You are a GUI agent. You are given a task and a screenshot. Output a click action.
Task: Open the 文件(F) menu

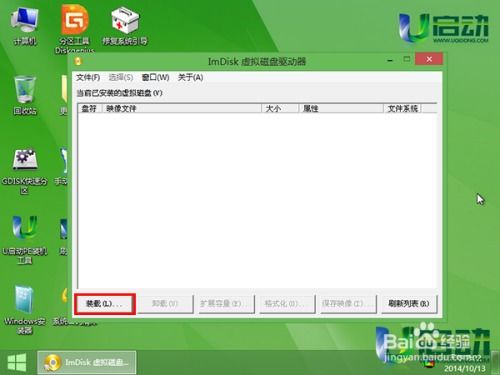pyautogui.click(x=88, y=77)
